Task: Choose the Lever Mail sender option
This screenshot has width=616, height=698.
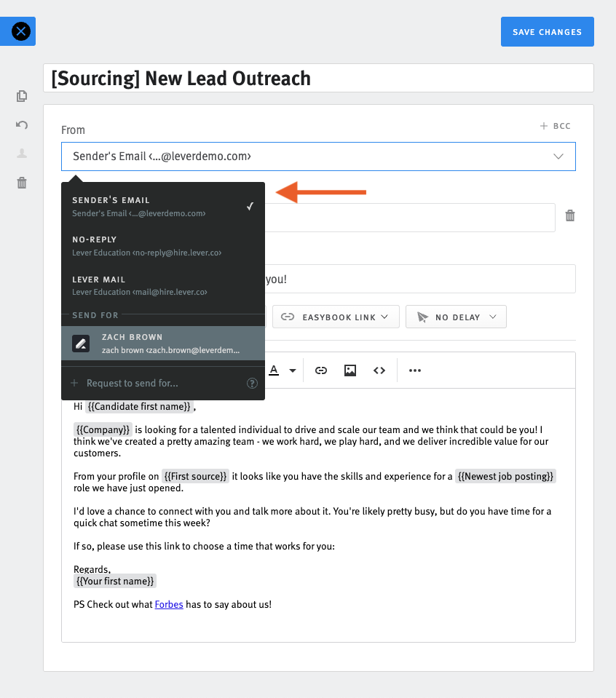Action: click(x=163, y=285)
